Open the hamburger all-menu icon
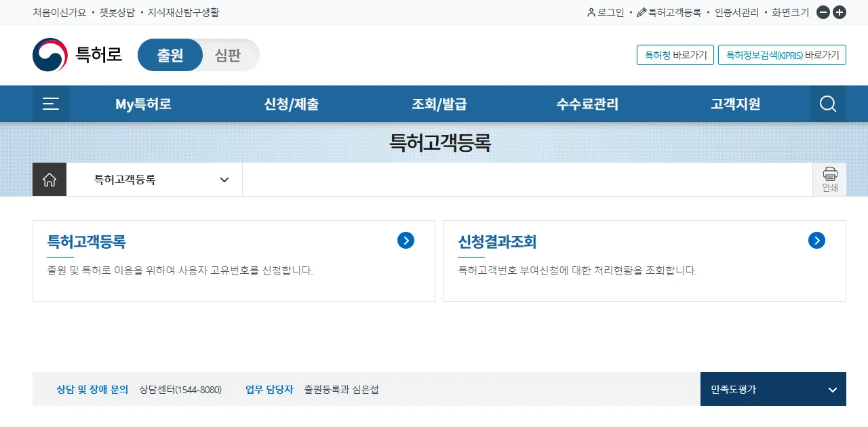 tap(51, 104)
